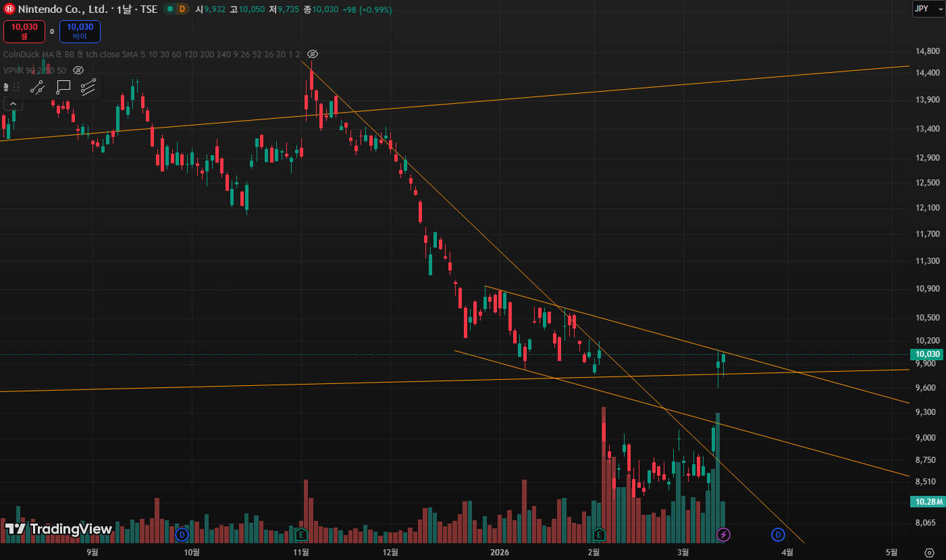Click the 3월 time axis label
This screenshot has width=946, height=560.
tap(683, 552)
